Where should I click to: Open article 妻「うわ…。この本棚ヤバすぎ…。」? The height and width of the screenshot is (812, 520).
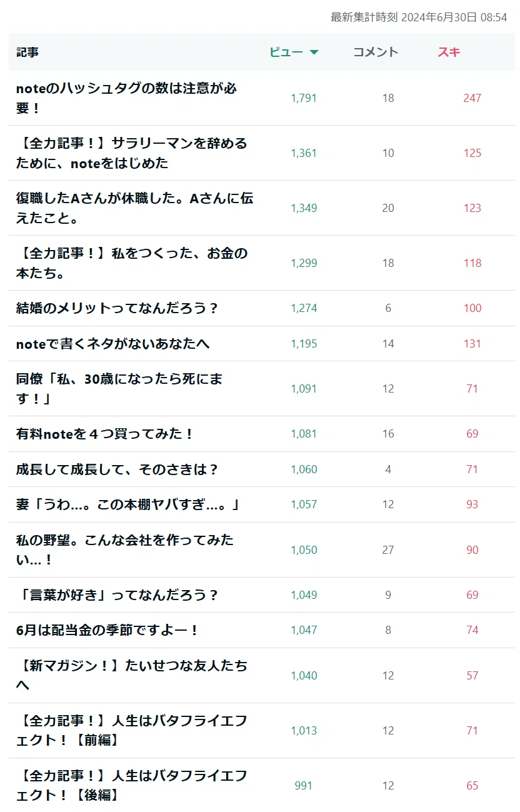[128, 504]
